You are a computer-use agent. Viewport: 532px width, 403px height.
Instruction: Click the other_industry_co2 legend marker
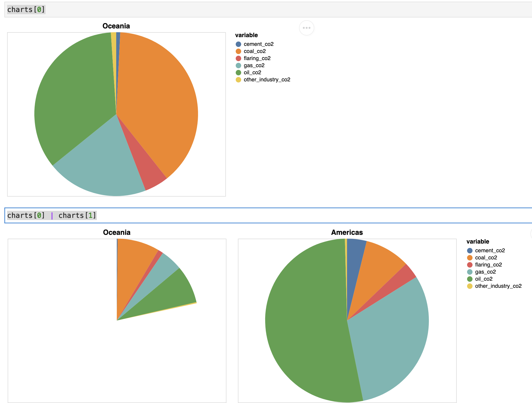(x=238, y=79)
